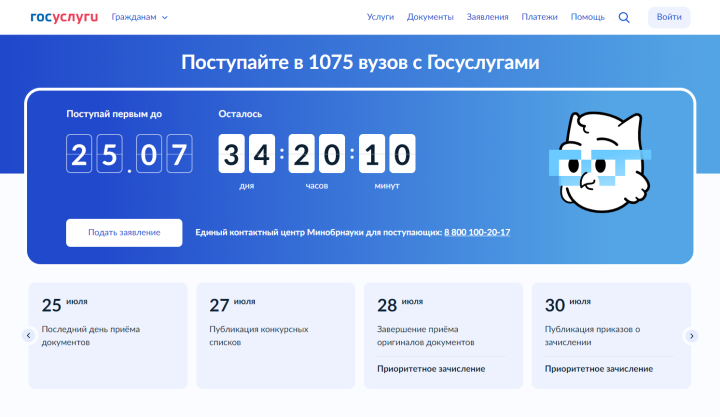The height and width of the screenshot is (417, 720).
Task: Click the heading Поступайте в 1075 вузов
Action: pos(360,62)
